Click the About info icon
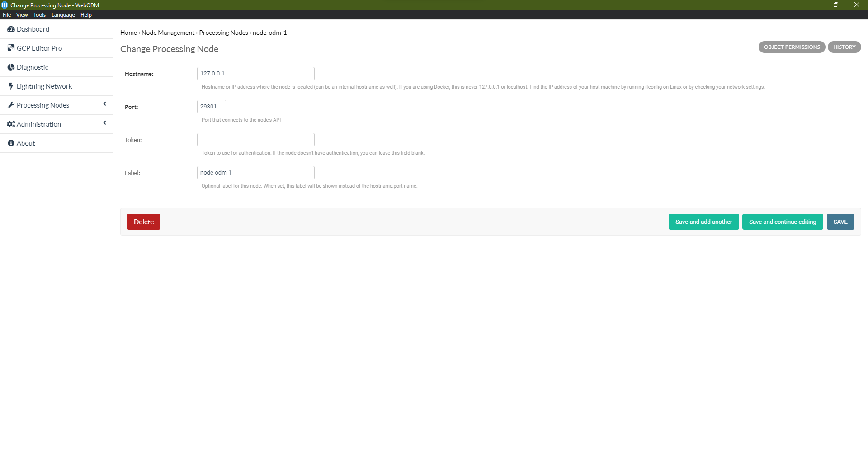Image resolution: width=868 pixels, height=467 pixels. click(11, 143)
